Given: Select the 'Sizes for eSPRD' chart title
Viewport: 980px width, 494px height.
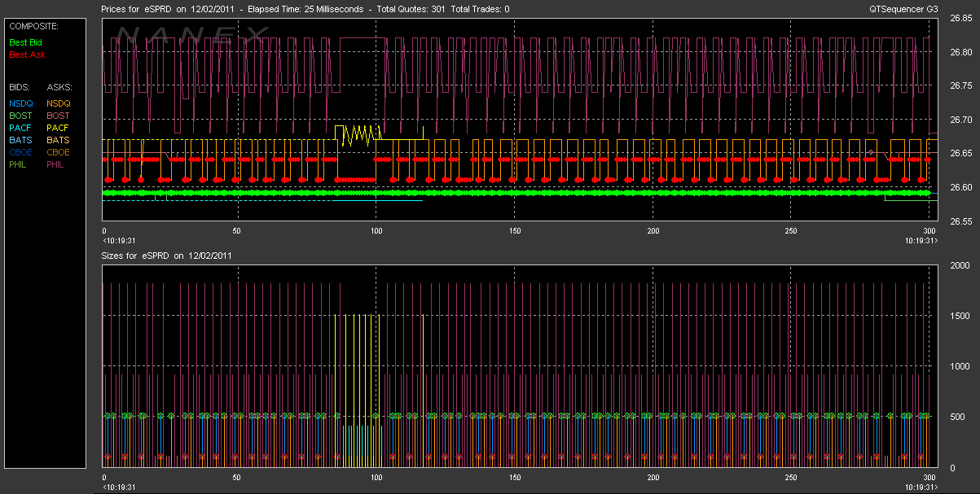Looking at the screenshot, I should click(x=168, y=255).
